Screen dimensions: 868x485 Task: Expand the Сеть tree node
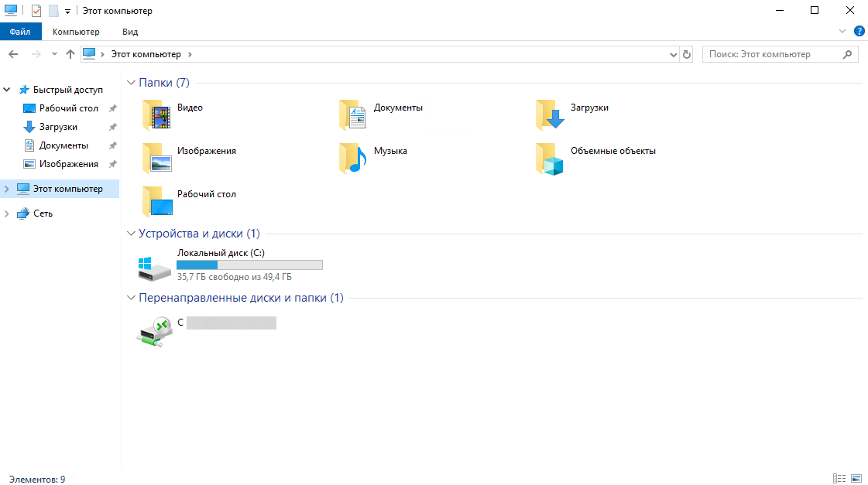(x=7, y=213)
